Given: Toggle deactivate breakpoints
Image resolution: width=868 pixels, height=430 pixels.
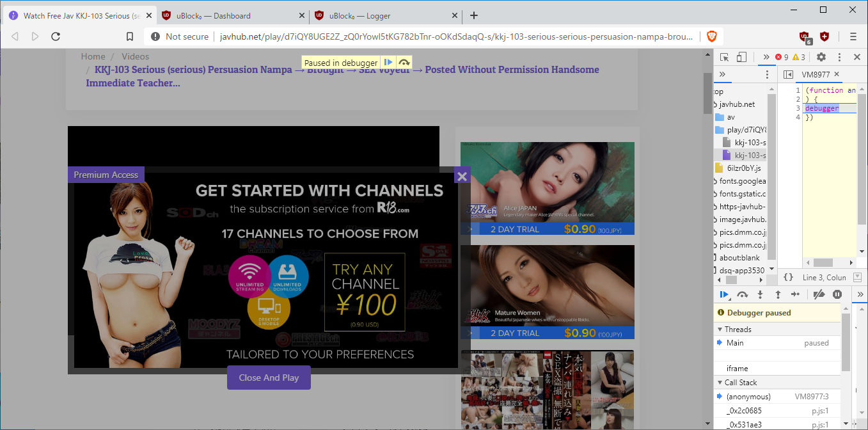Looking at the screenshot, I should [819, 294].
